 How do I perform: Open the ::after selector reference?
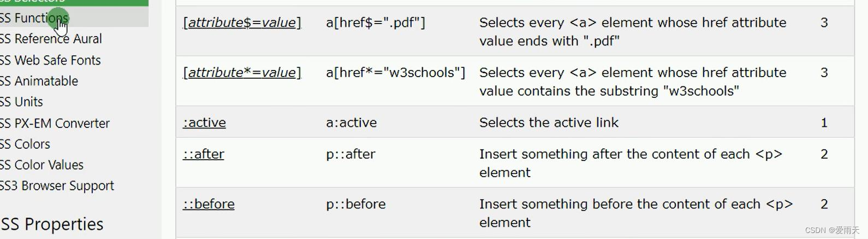pyautogui.click(x=204, y=154)
